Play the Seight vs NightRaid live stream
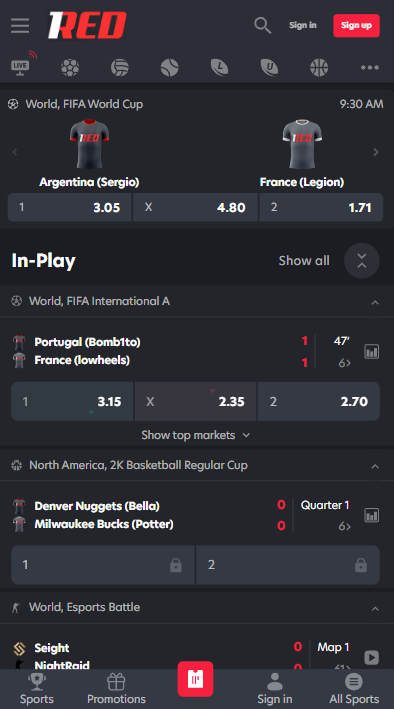This screenshot has height=709, width=394. [x=371, y=657]
